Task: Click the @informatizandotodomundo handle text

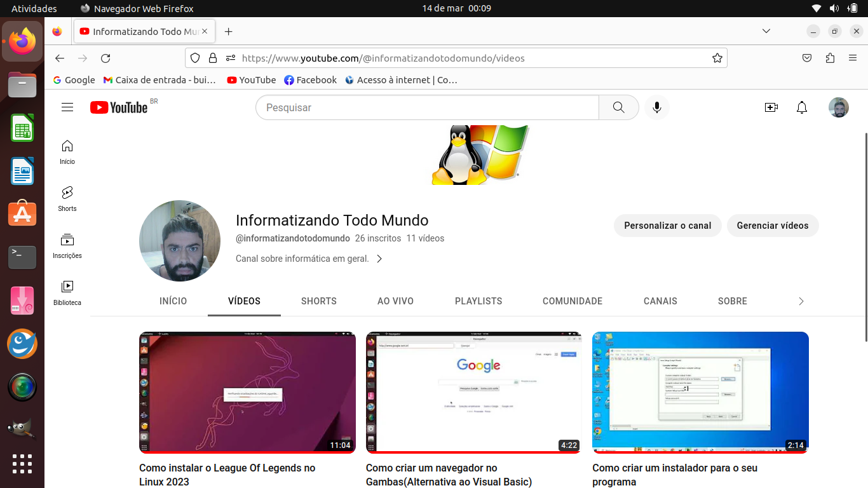Action: point(293,238)
